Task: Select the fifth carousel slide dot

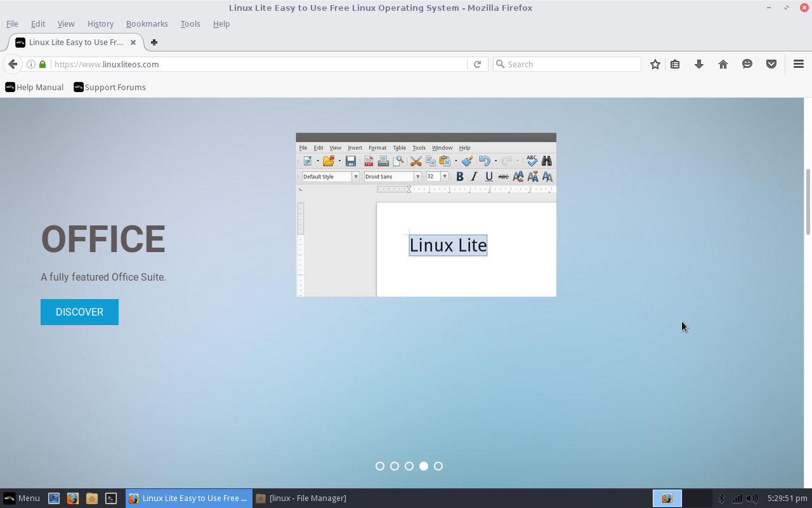Action: coord(438,466)
